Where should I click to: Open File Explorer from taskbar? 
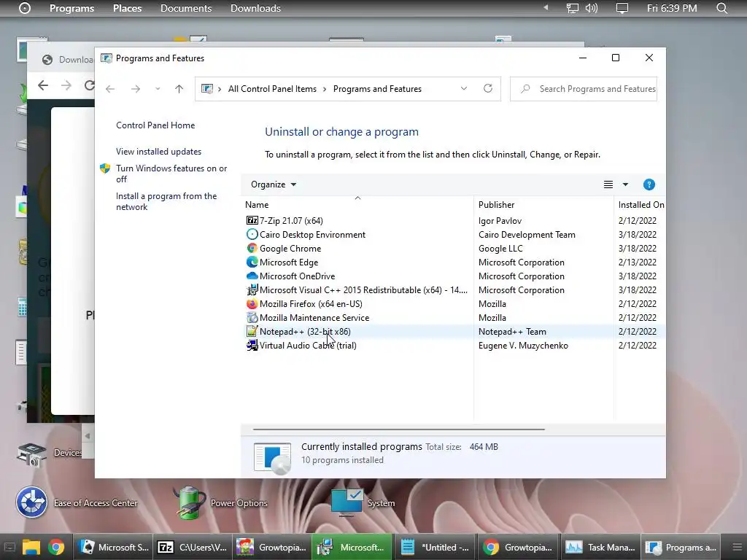click(x=31, y=547)
